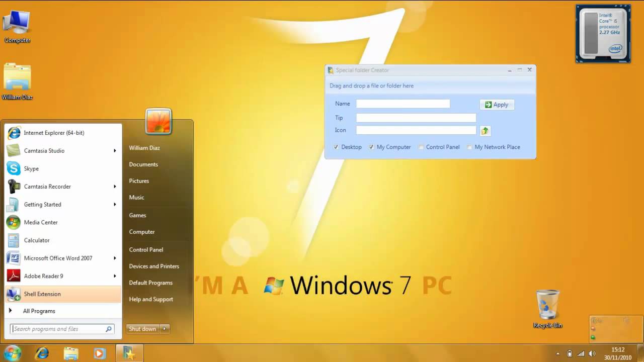This screenshot has height=362, width=644.
Task: Click the taskbar clock showing 15:12
Action: tap(618, 353)
